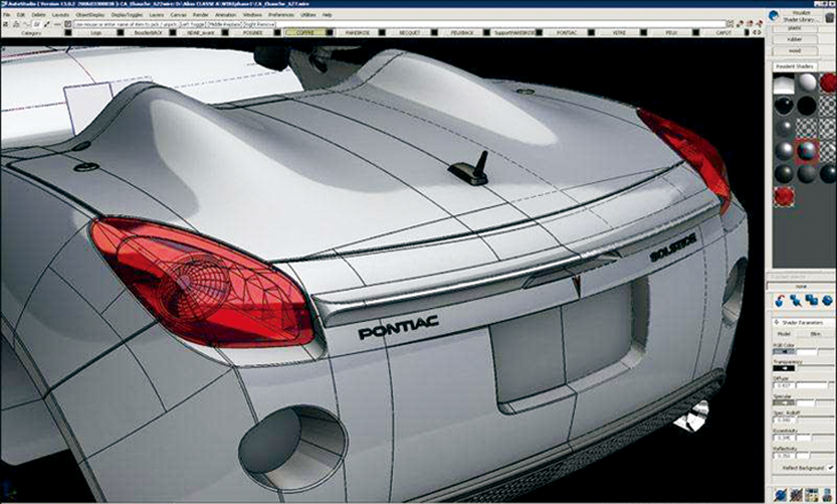Image resolution: width=837 pixels, height=504 pixels.
Task: Click the assign shader icon, second in row
Action: pos(795,300)
